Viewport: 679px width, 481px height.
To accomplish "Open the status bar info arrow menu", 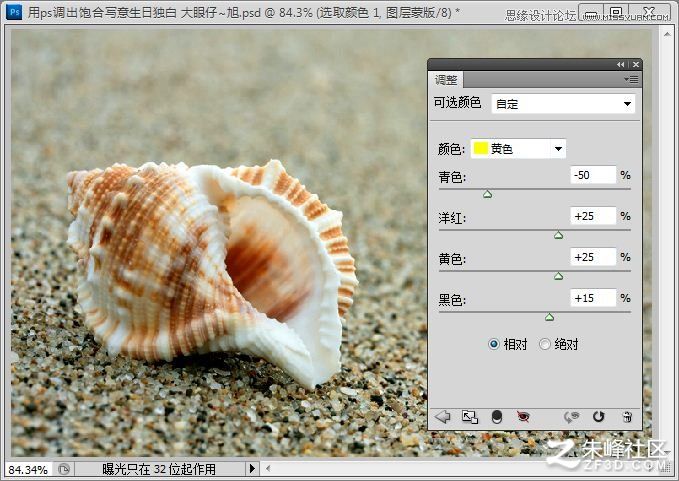I will click(x=252, y=468).
